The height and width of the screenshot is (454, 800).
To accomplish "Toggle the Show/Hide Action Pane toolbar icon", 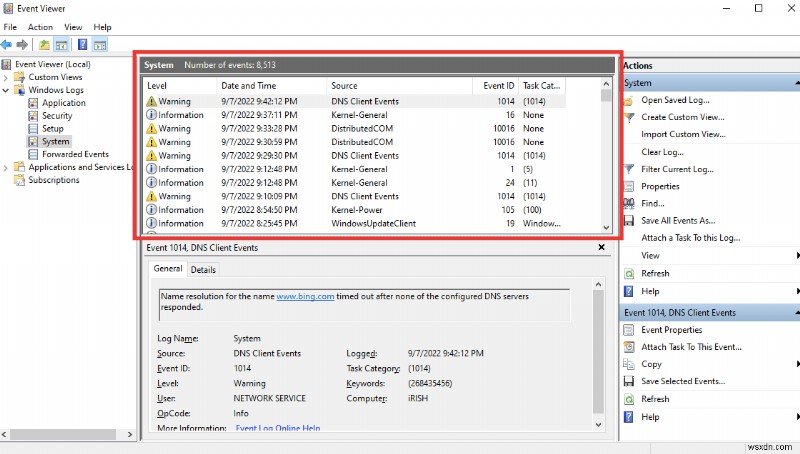I will (x=100, y=45).
